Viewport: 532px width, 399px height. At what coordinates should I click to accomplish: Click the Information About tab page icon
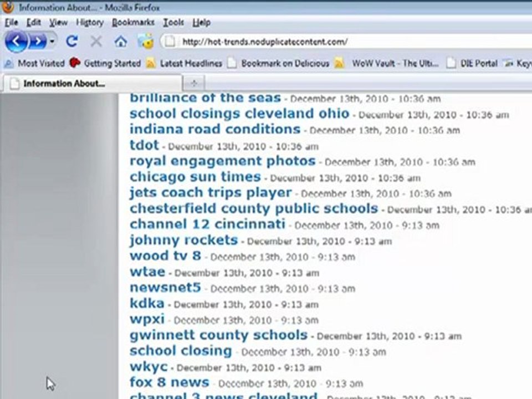click(14, 84)
